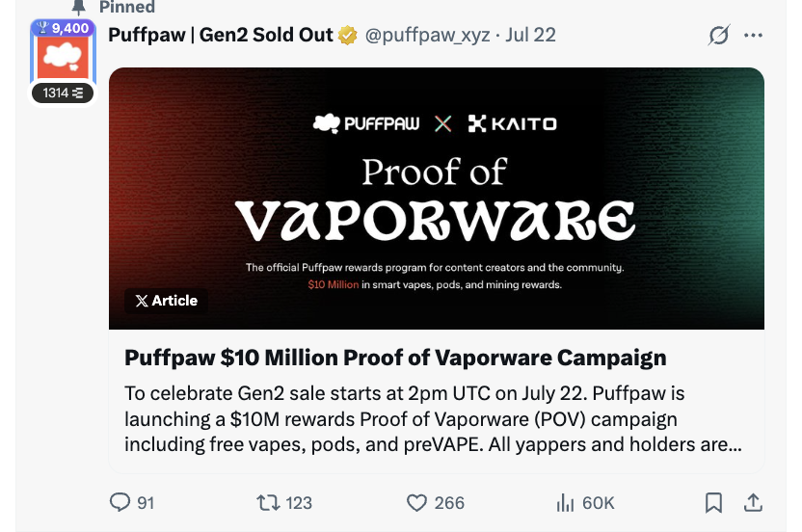Click the reply comment icon
This screenshot has height=532, width=802.
coord(120,502)
